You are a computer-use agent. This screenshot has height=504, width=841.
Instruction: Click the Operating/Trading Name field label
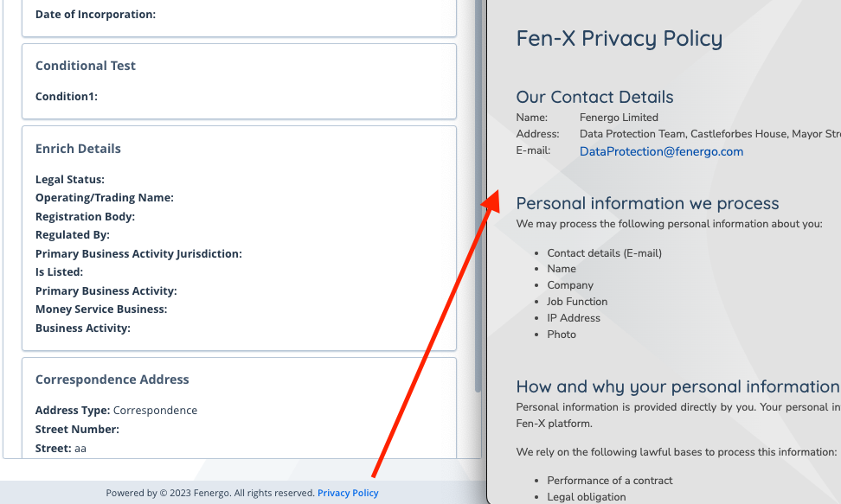105,198
